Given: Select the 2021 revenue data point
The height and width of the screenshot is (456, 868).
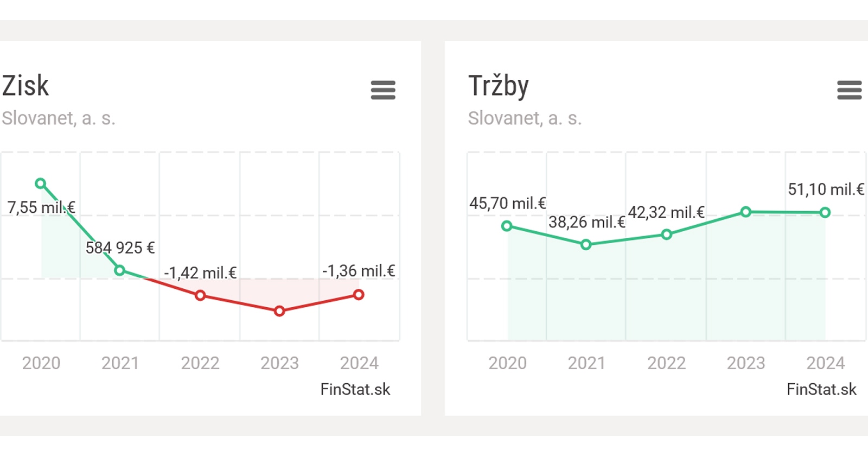Looking at the screenshot, I should click(586, 245).
